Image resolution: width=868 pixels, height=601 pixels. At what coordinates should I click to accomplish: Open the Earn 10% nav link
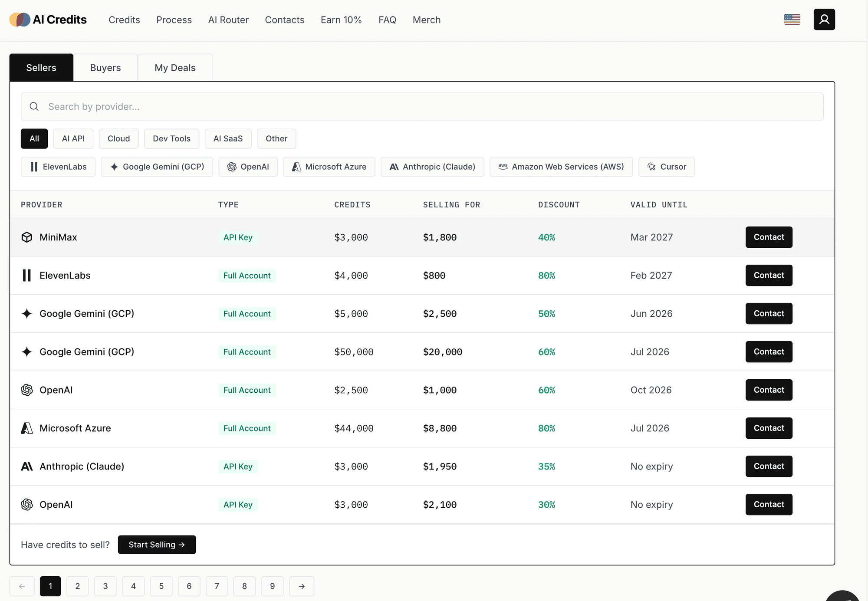[341, 20]
